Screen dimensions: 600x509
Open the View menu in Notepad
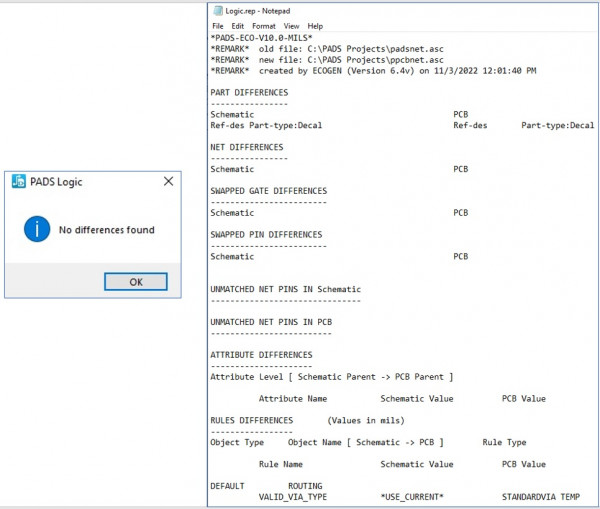pos(291,26)
